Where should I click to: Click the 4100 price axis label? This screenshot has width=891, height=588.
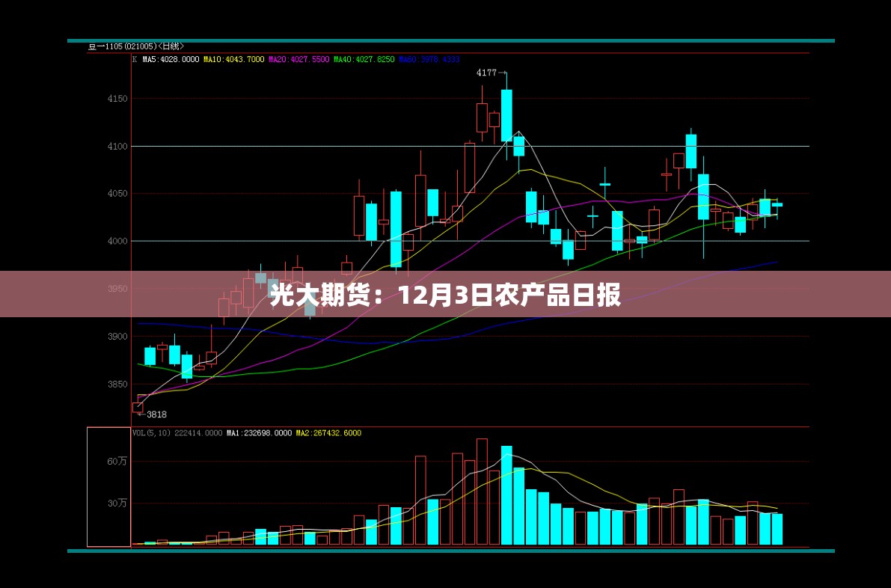pos(117,147)
